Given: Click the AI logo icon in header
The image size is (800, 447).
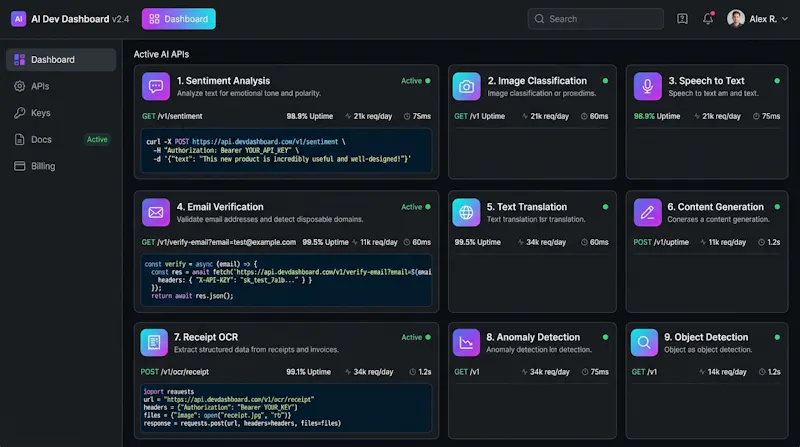Looking at the screenshot, I should coord(18,19).
